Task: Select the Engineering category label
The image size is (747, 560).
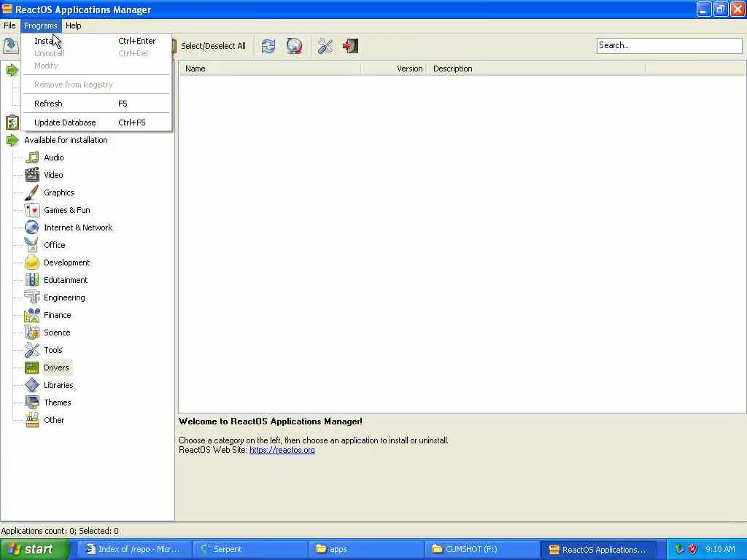Action: [65, 297]
